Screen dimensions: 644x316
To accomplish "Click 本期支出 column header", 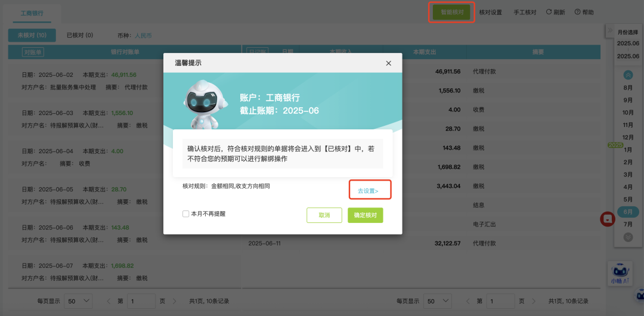I will pos(425,52).
